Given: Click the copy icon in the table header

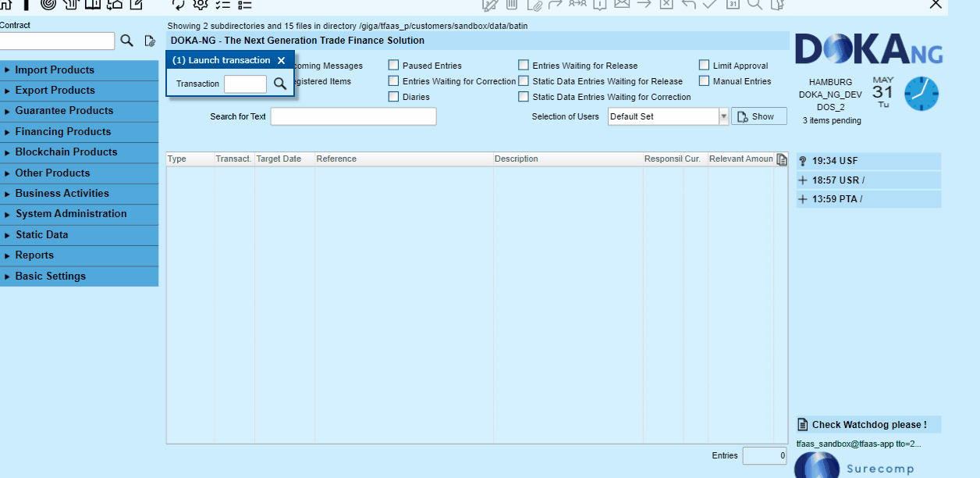Looking at the screenshot, I should point(781,159).
